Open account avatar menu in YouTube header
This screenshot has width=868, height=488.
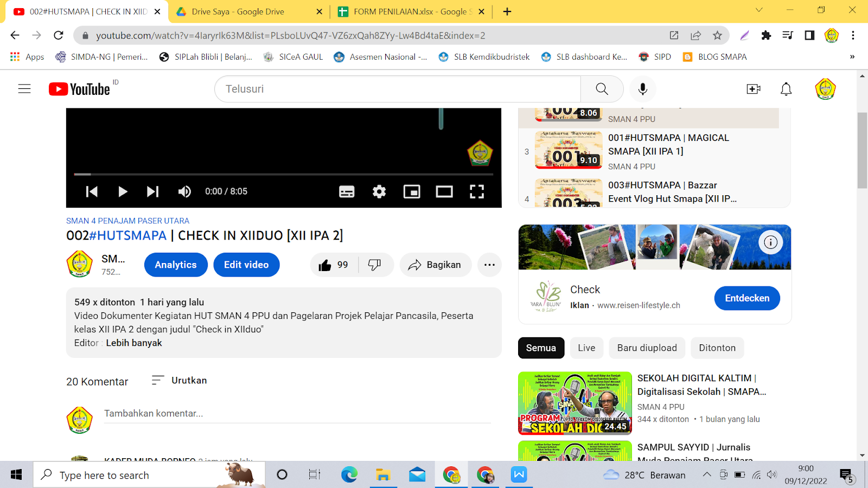(825, 89)
